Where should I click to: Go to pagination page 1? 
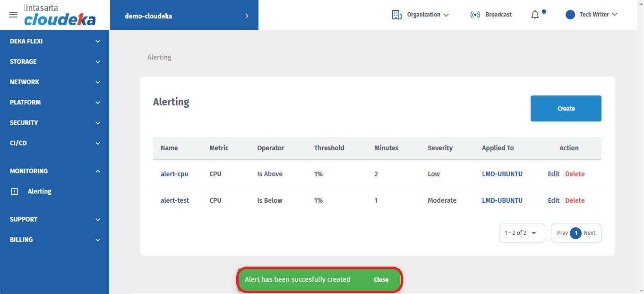[575, 233]
